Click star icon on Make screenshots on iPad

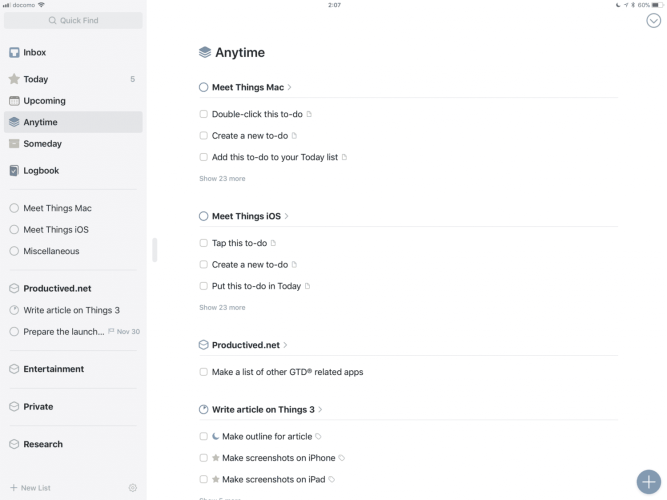pos(216,479)
